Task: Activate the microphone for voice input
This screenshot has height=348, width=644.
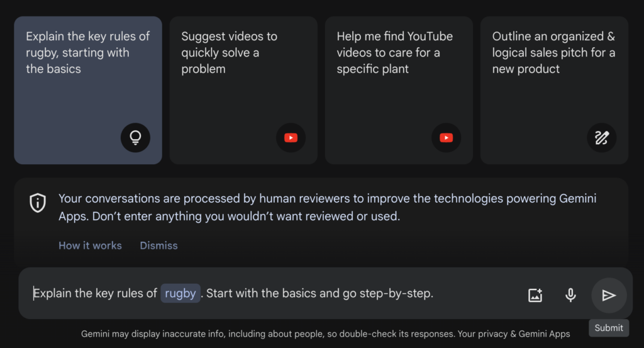Action: coord(570,295)
